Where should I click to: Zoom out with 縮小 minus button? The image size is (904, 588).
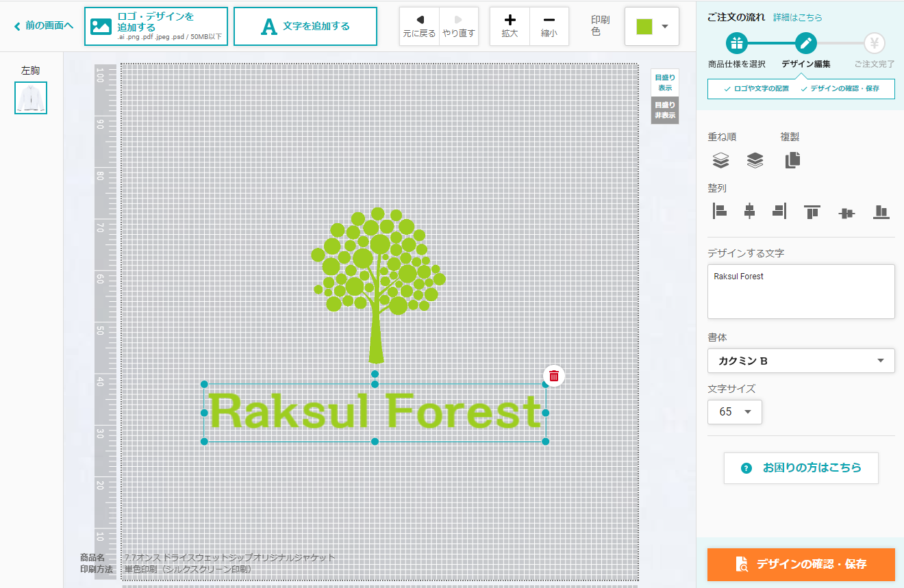[x=549, y=26]
